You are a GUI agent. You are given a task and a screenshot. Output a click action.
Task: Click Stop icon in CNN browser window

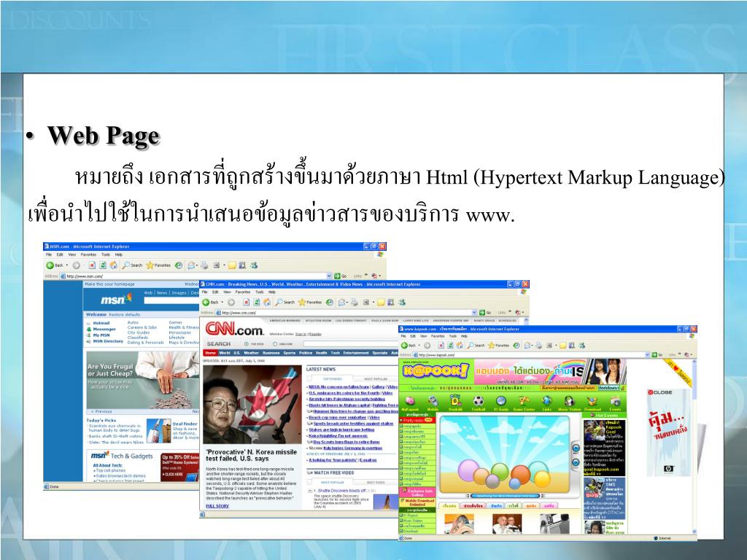click(x=247, y=303)
